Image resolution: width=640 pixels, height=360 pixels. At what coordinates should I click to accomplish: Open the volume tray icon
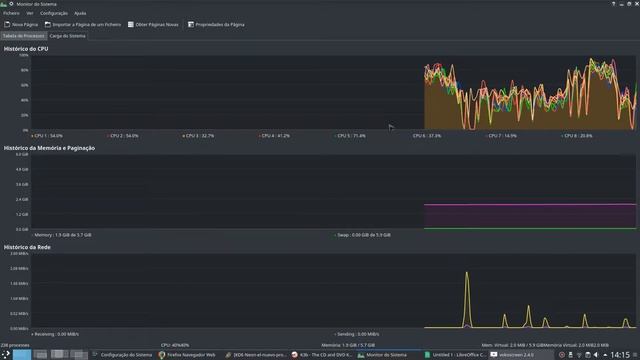(596, 355)
